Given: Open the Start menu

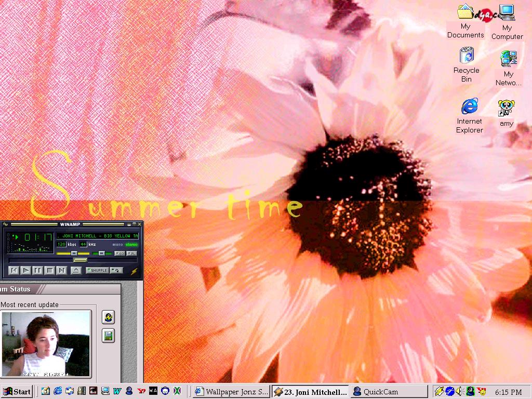Looking at the screenshot, I should click(17, 391).
